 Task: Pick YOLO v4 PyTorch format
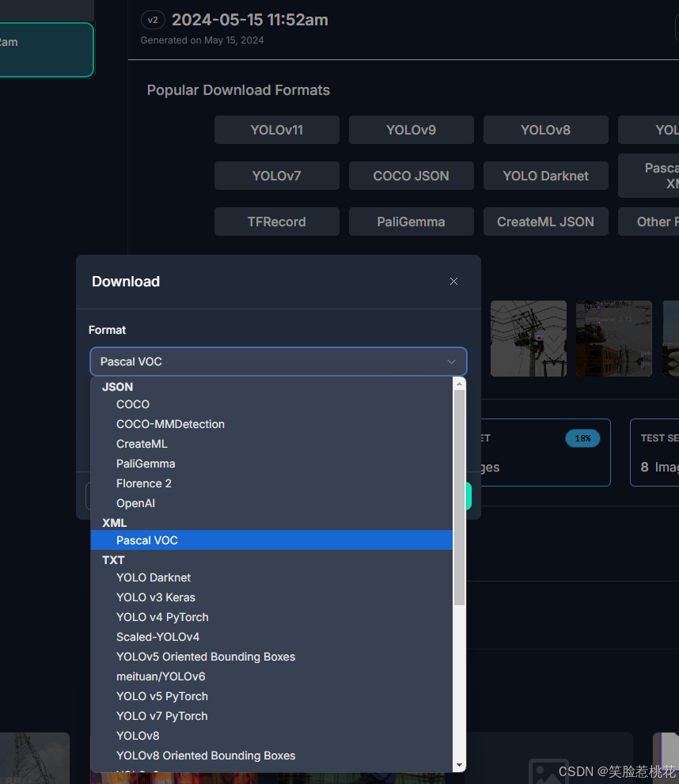(271, 617)
